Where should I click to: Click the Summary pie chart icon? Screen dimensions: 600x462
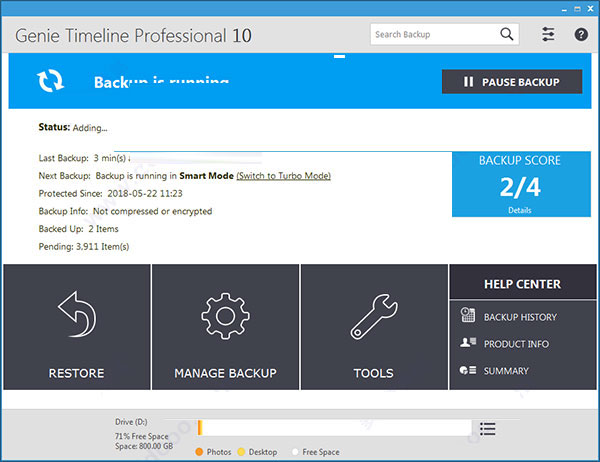[467, 370]
